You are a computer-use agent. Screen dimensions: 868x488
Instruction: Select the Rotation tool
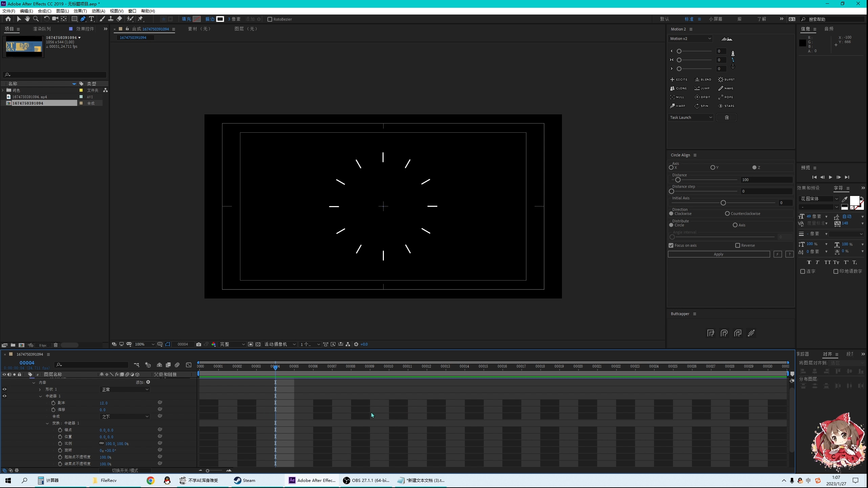(46, 19)
